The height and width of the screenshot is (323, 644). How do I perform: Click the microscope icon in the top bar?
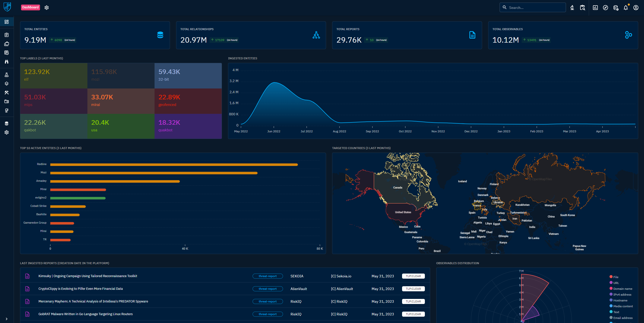pos(572,8)
